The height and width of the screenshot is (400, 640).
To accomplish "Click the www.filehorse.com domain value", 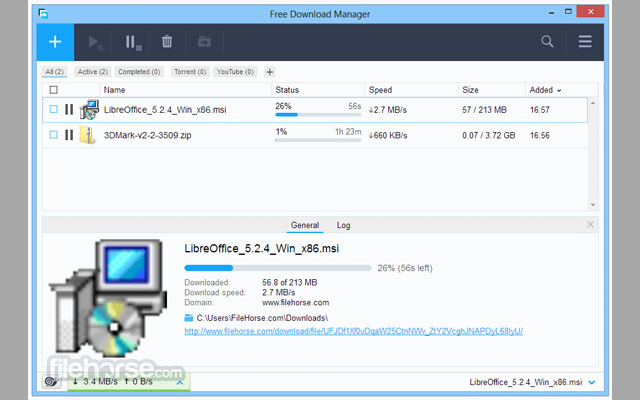I will click(x=296, y=302).
